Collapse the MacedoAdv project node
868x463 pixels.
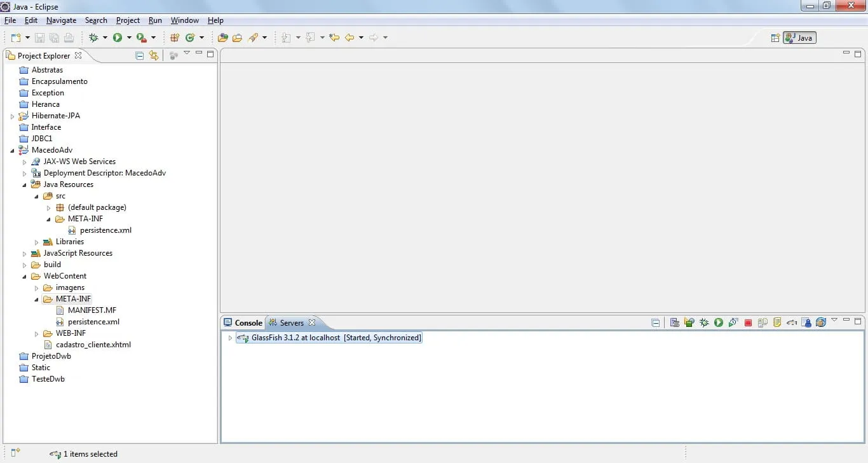12,151
